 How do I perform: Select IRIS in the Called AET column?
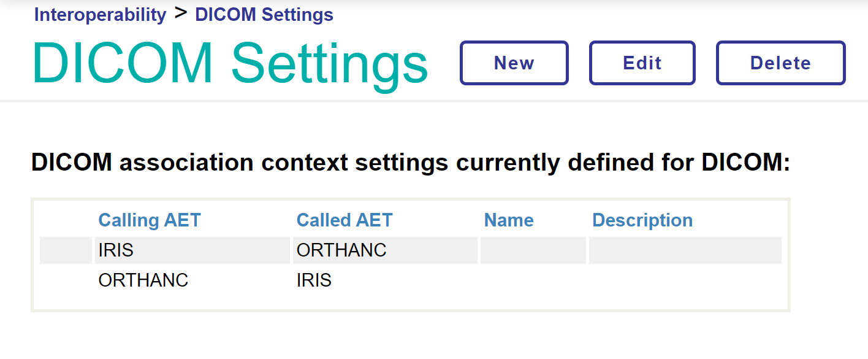click(x=314, y=280)
